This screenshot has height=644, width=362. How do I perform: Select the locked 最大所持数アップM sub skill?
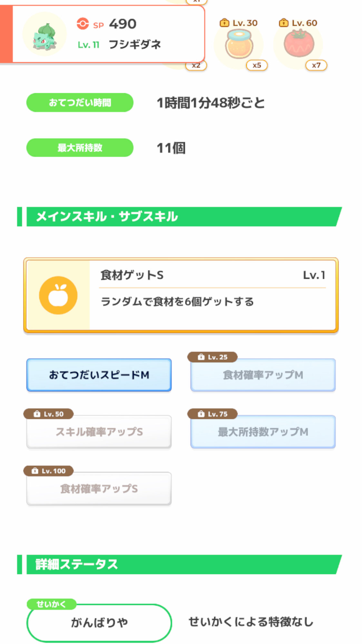[x=263, y=432]
